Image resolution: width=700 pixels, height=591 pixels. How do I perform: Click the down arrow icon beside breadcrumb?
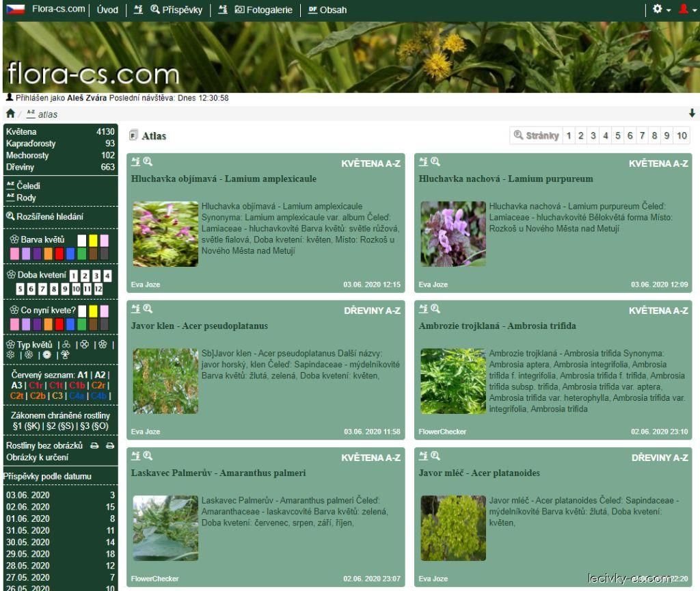692,114
